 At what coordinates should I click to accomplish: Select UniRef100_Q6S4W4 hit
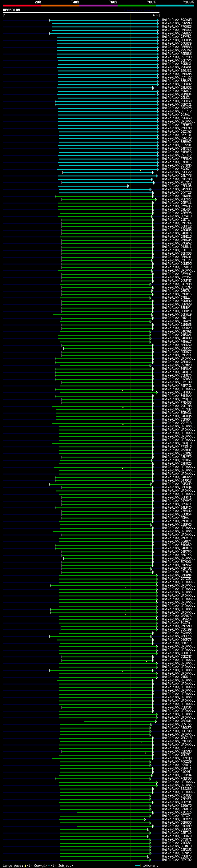(176, 721)
